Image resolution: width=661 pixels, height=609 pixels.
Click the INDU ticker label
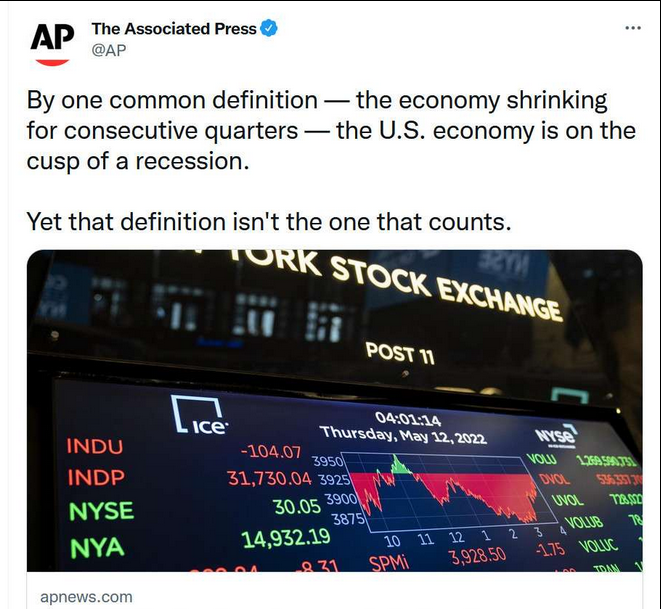coord(94,446)
